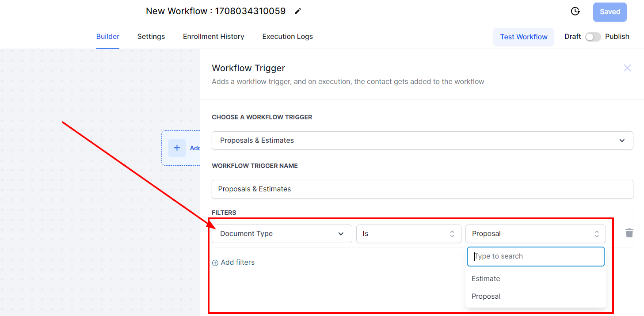The height and width of the screenshot is (316, 644).
Task: Click the Type to search field
Action: coord(535,256)
